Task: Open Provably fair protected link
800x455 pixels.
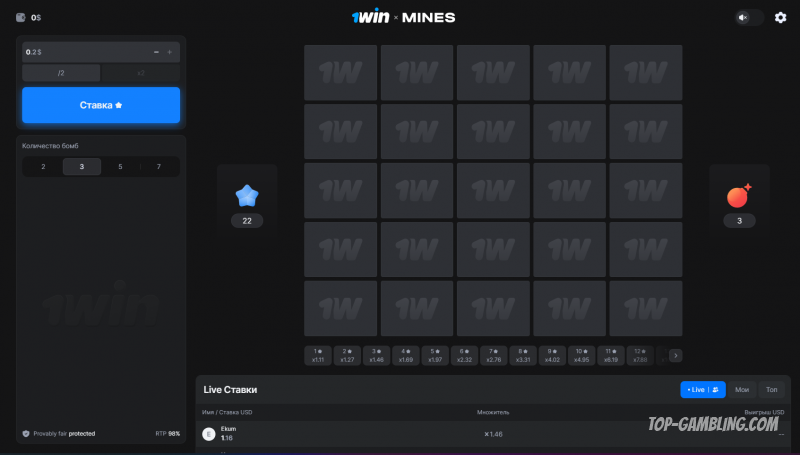Action: 64,434
